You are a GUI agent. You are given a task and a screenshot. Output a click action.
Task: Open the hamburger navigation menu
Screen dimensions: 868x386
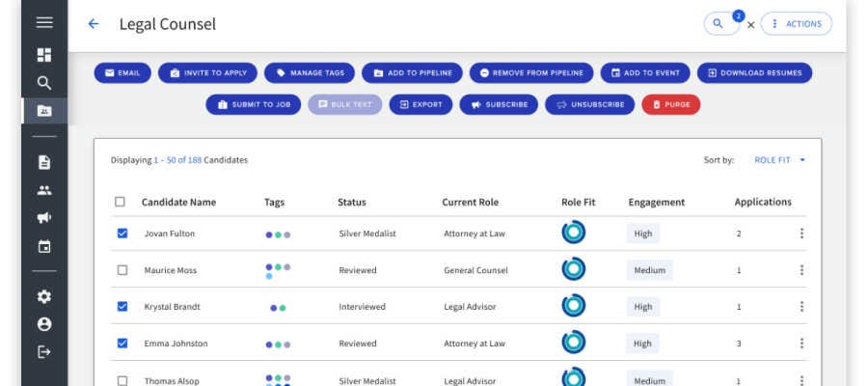[x=44, y=23]
